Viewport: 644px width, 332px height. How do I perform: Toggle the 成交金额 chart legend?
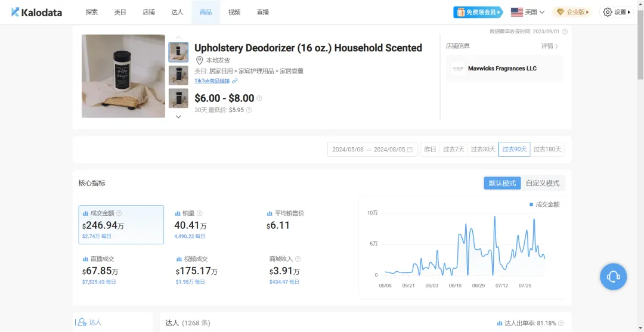pyautogui.click(x=544, y=204)
